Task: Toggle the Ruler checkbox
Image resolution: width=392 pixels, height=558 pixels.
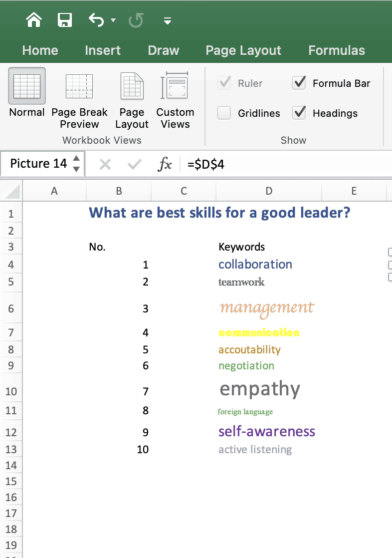Action: (x=224, y=83)
